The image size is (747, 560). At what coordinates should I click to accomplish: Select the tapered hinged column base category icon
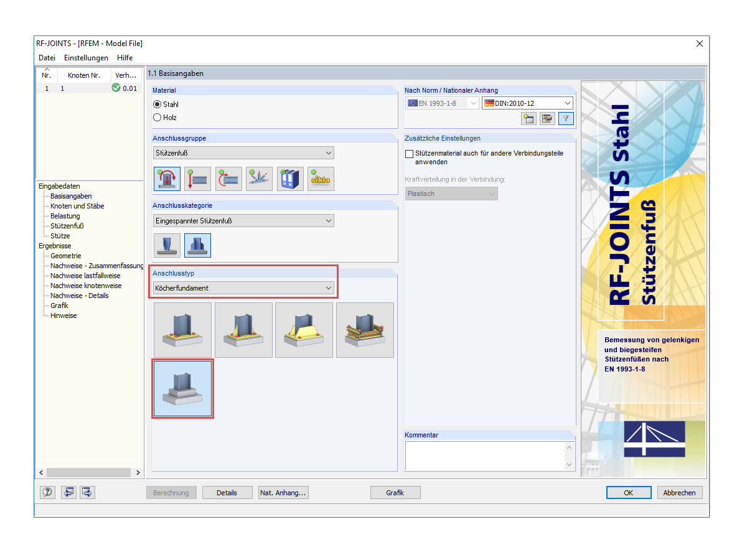tap(167, 246)
